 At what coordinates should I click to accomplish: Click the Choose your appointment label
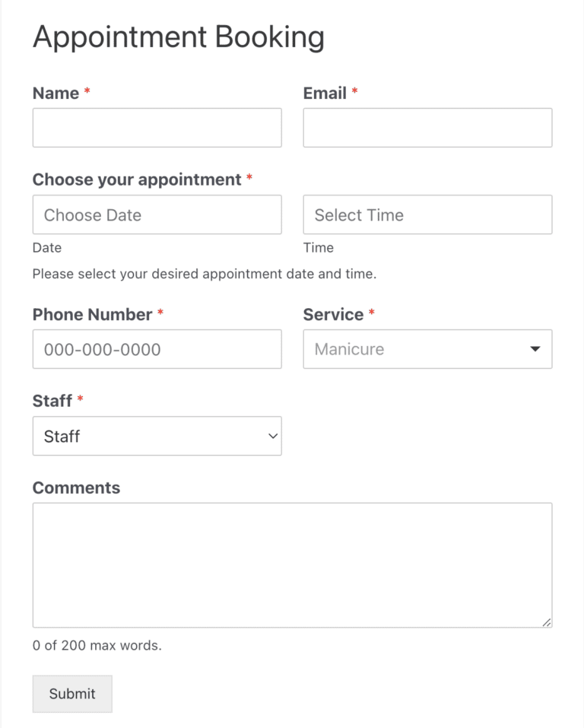click(x=137, y=179)
